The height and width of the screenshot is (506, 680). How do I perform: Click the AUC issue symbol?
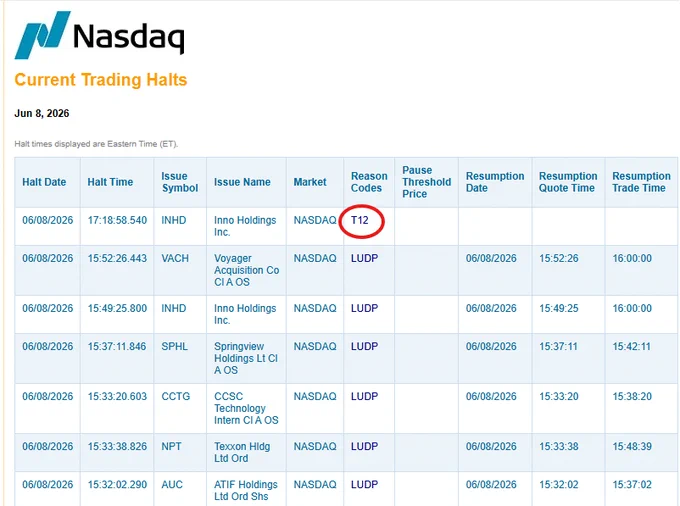coord(172,484)
